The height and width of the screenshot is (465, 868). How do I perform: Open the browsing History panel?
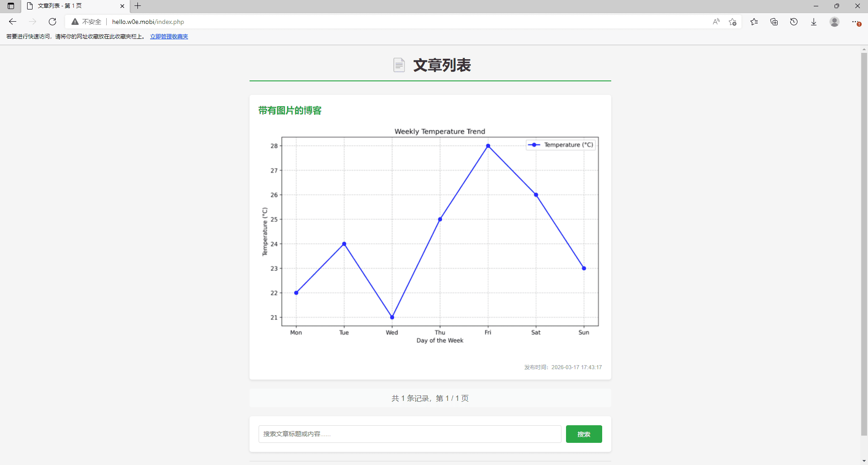pos(794,21)
